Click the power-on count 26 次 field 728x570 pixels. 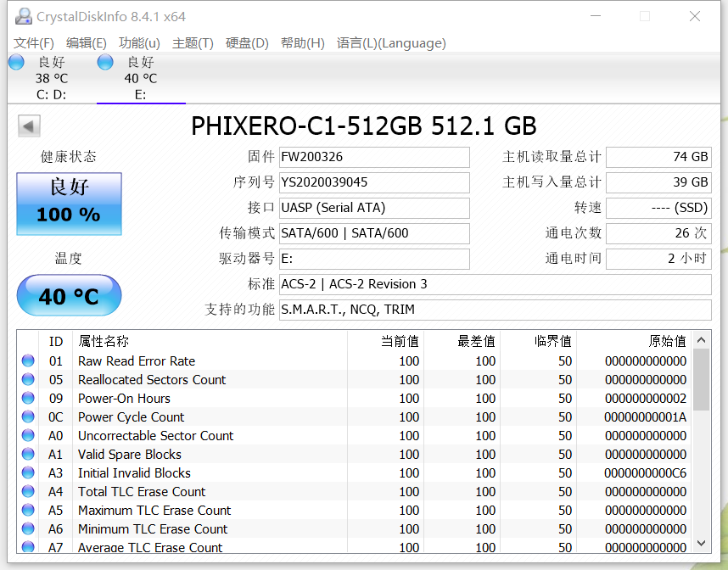[658, 233]
